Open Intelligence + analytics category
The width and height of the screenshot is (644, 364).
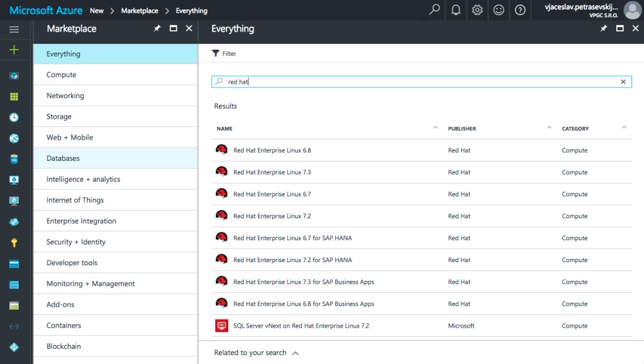pos(116,179)
